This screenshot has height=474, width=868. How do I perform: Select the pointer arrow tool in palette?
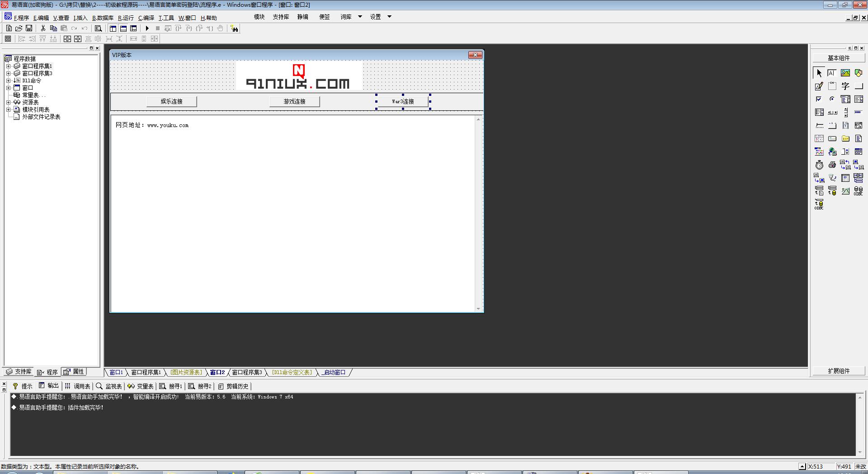coord(819,73)
